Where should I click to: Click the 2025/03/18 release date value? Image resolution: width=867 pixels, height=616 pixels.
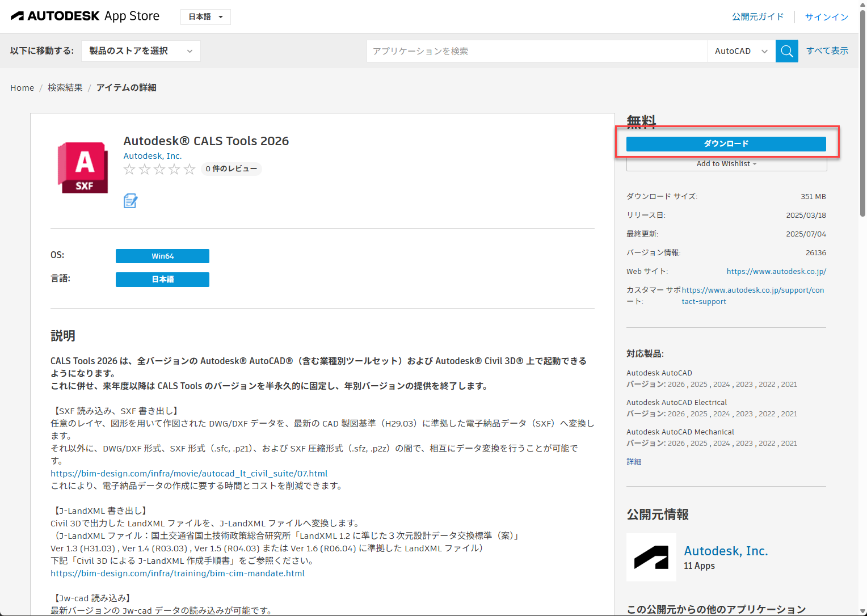806,216
